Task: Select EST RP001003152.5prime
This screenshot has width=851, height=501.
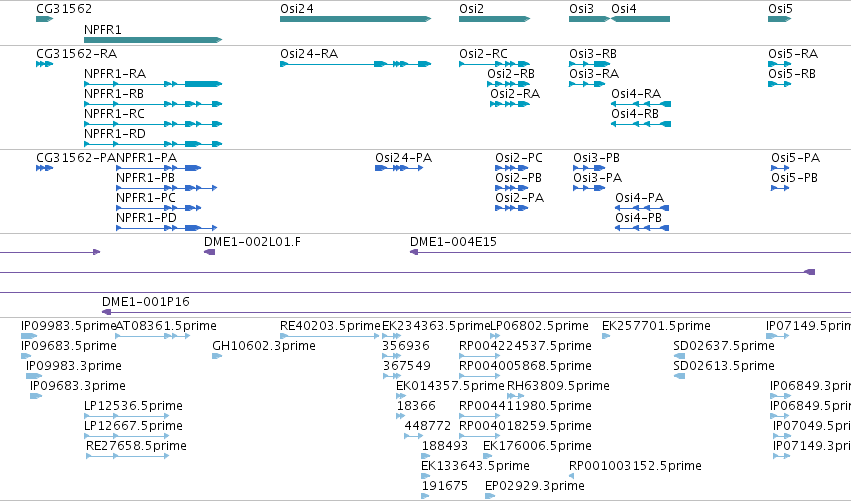Action: 571,476
